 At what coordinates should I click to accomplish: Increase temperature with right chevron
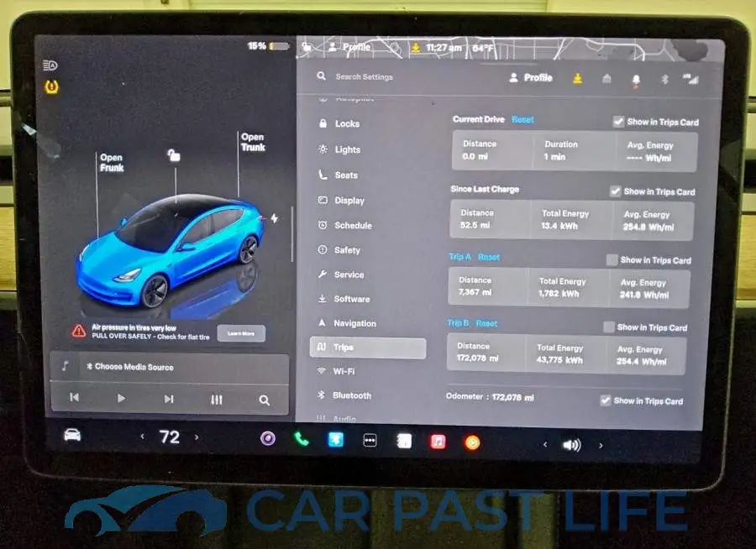[197, 437]
